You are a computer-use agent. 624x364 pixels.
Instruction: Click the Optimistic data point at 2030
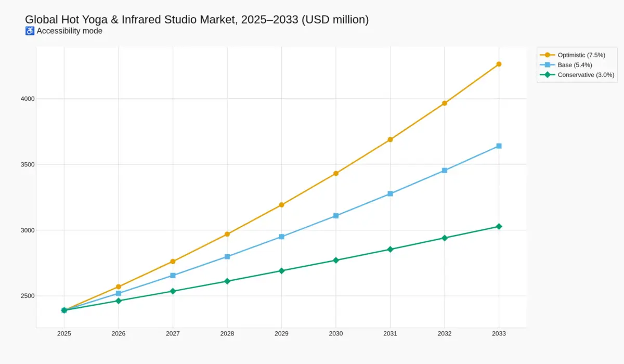[x=336, y=173]
